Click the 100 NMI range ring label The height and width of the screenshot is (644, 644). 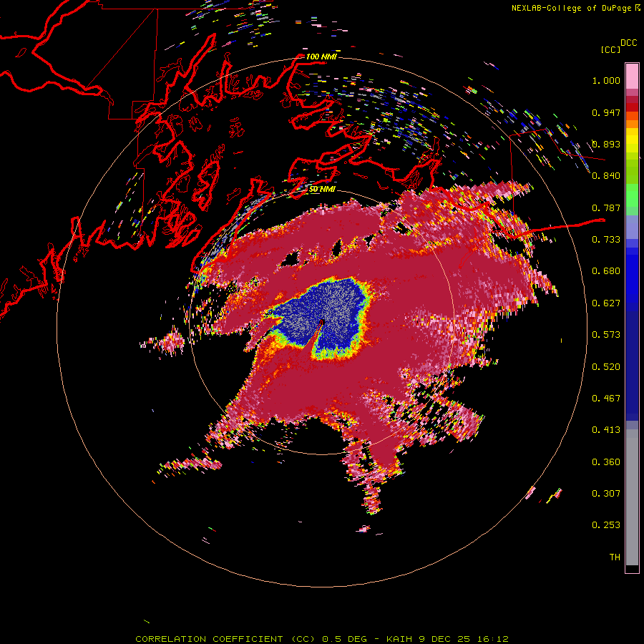(321, 57)
